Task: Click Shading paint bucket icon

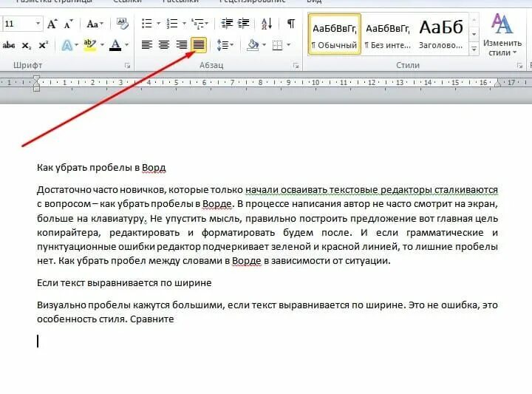Action: [x=253, y=45]
